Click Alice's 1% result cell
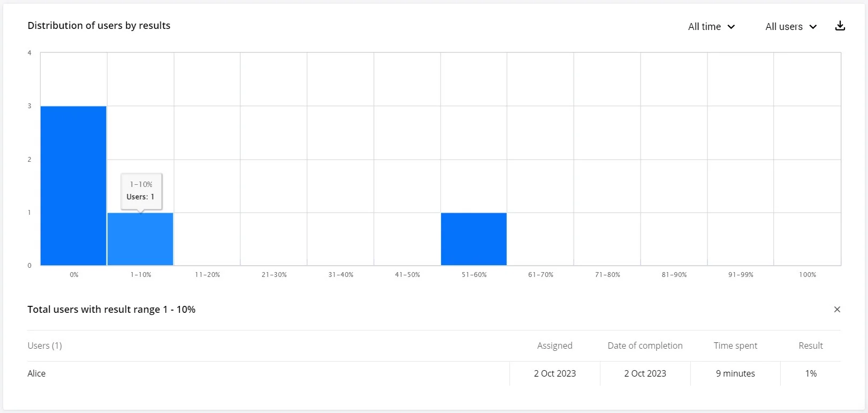This screenshot has height=413, width=868. click(x=811, y=373)
